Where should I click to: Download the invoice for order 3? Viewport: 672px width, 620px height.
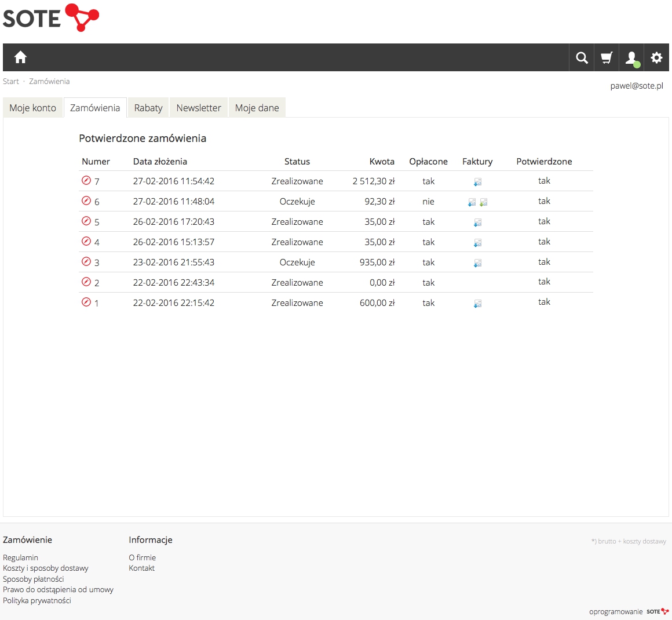point(477,263)
